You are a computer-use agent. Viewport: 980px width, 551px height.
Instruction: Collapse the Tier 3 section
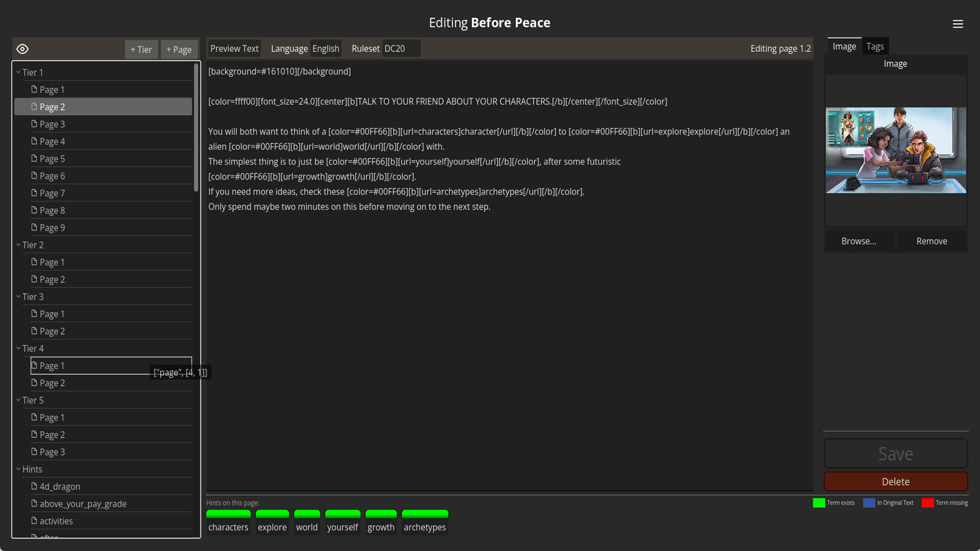pyautogui.click(x=18, y=296)
